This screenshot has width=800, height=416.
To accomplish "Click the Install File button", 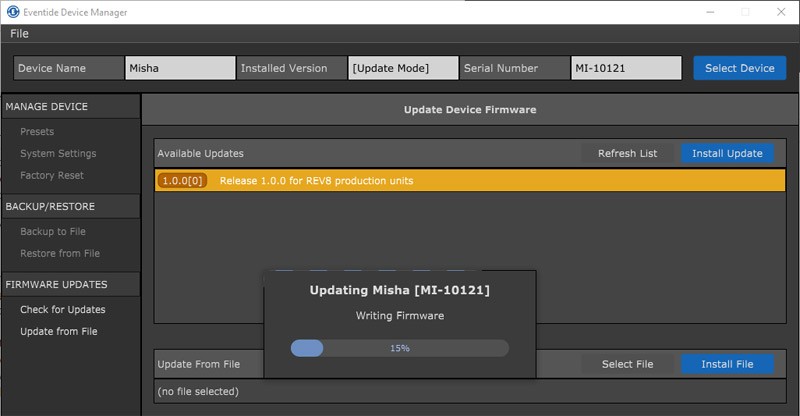I will click(727, 364).
